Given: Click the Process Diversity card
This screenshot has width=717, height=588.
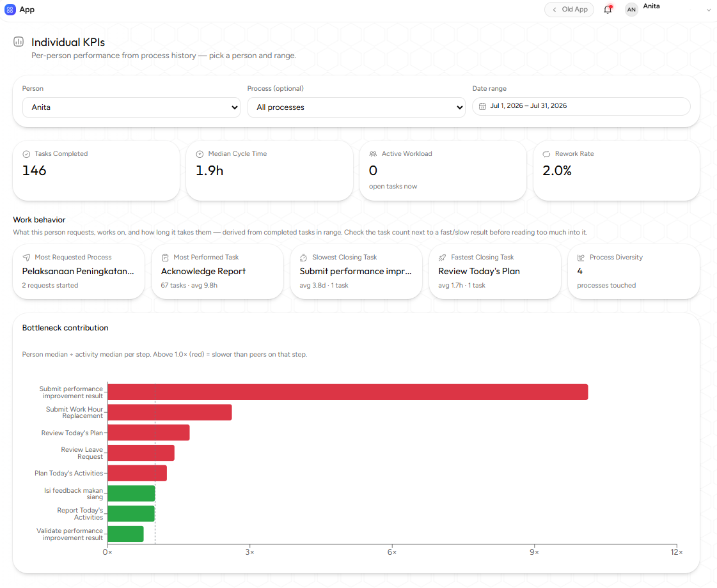Looking at the screenshot, I should pyautogui.click(x=633, y=272).
